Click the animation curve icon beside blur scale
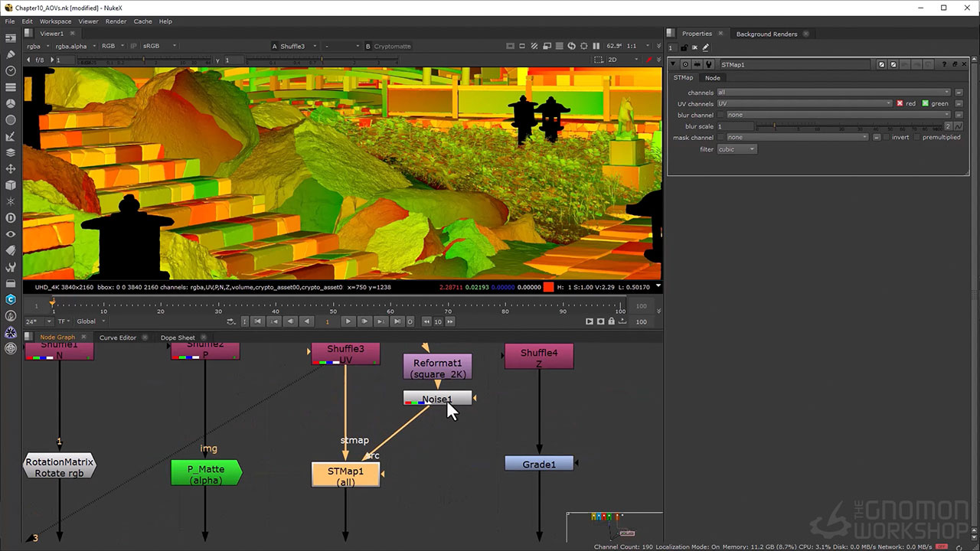Screen dimensions: 980x551 pos(959,126)
